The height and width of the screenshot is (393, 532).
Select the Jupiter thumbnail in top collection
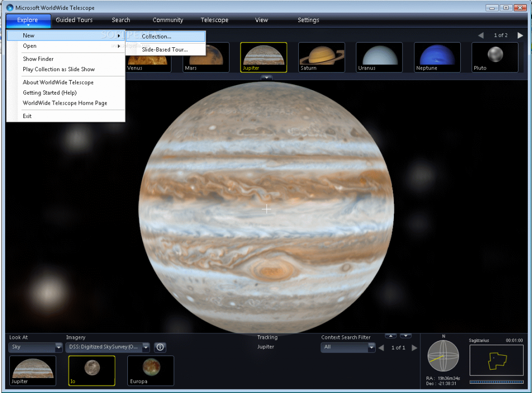point(263,58)
